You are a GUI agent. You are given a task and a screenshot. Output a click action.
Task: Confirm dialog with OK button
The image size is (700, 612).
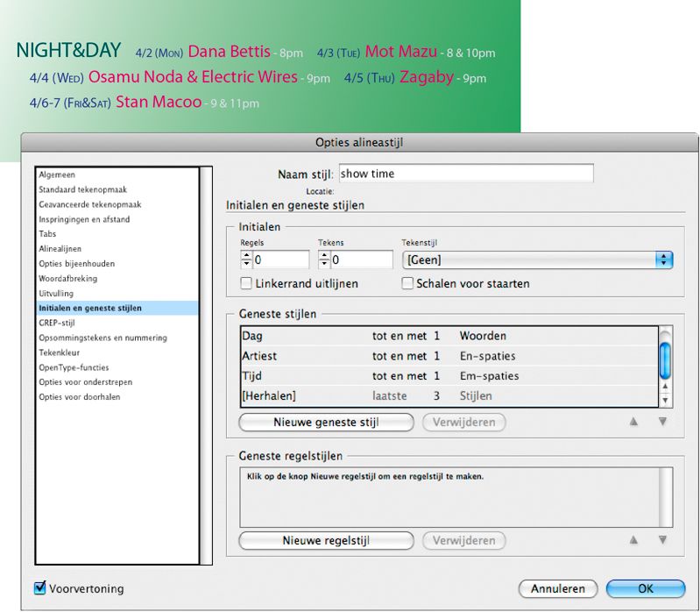tap(646, 589)
